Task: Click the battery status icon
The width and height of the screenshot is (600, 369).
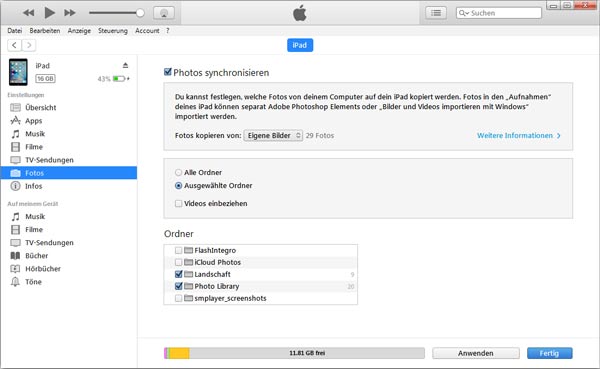Action: pos(121,79)
